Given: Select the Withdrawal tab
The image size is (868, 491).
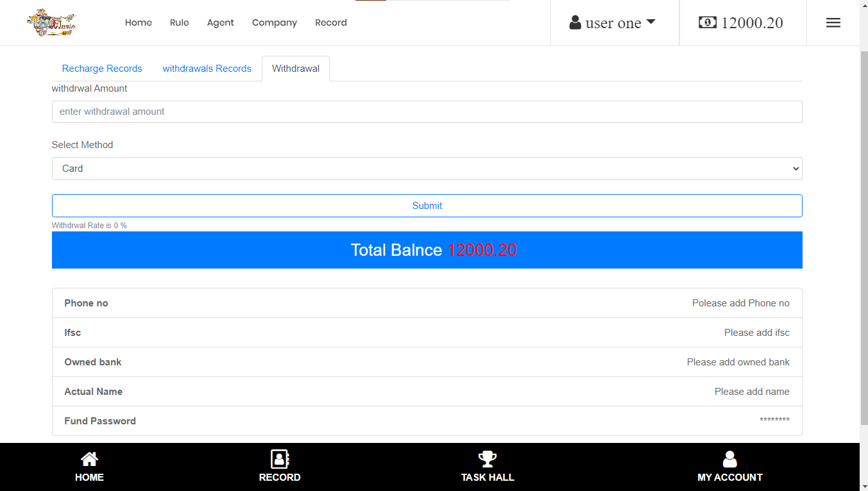Looking at the screenshot, I should point(295,69).
